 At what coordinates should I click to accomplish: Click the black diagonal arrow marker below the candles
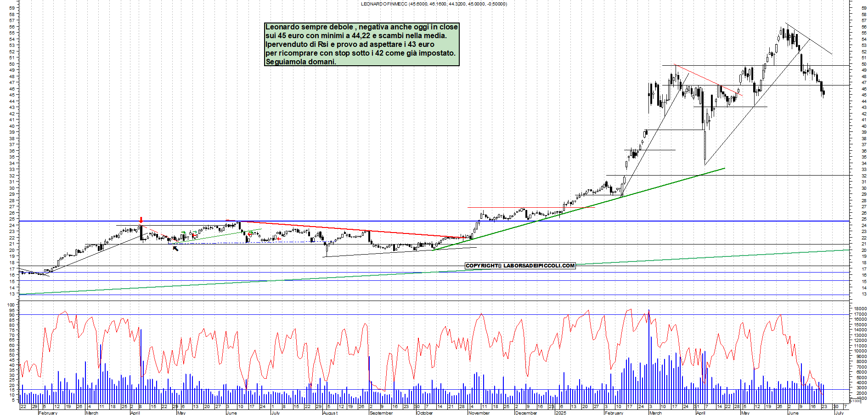tap(175, 249)
